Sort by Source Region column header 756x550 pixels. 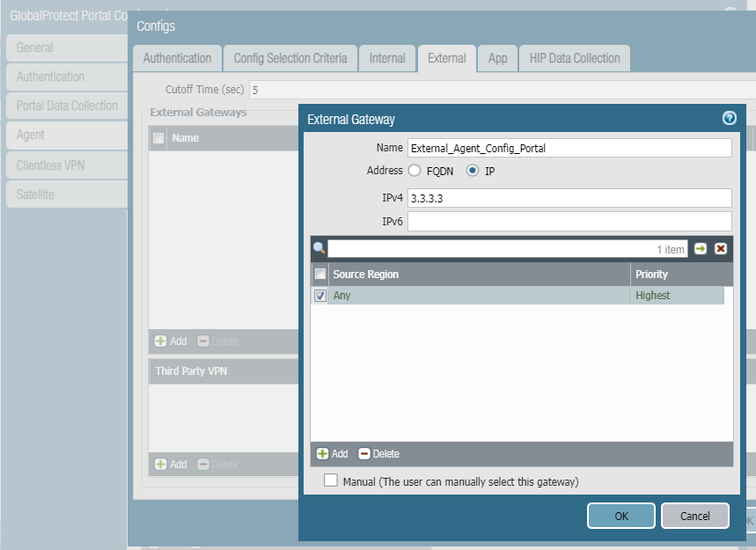(479, 275)
